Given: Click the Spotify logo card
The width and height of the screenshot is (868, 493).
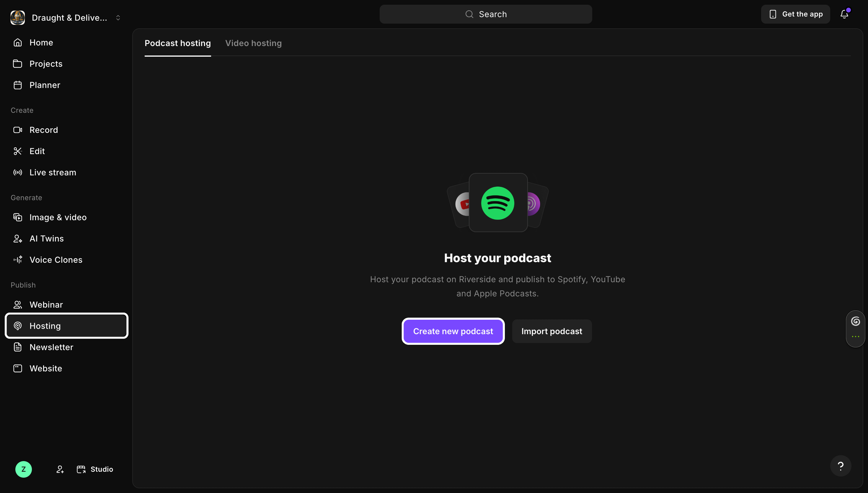Looking at the screenshot, I should [498, 203].
